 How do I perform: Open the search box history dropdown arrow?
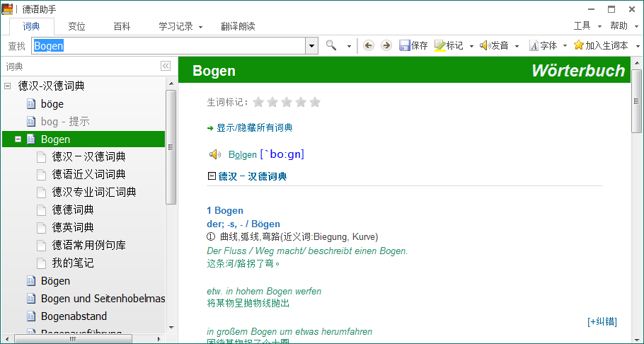pos(311,45)
